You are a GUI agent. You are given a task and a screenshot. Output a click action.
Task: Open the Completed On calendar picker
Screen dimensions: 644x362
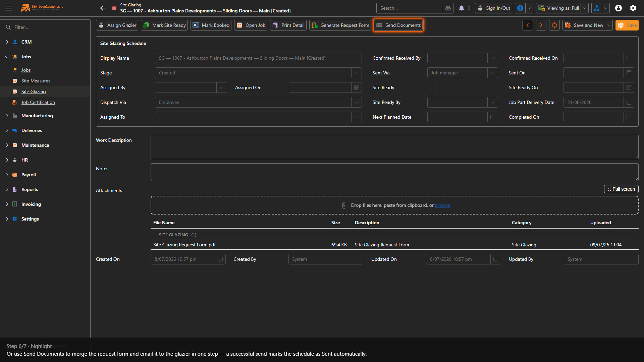pos(629,117)
